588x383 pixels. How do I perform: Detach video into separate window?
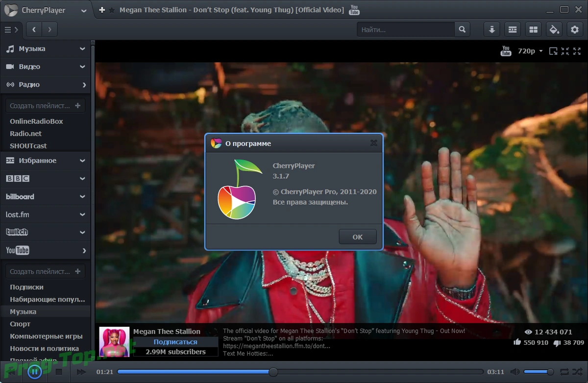pyautogui.click(x=553, y=51)
